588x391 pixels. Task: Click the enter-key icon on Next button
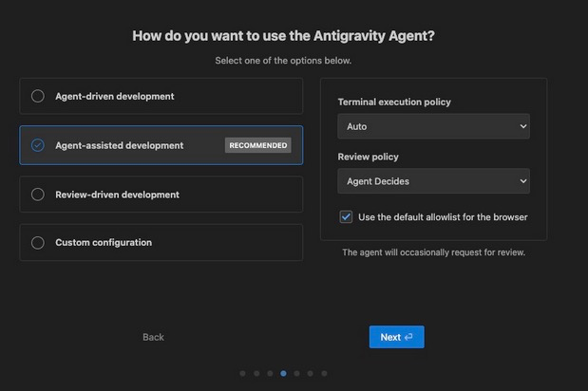click(x=408, y=337)
